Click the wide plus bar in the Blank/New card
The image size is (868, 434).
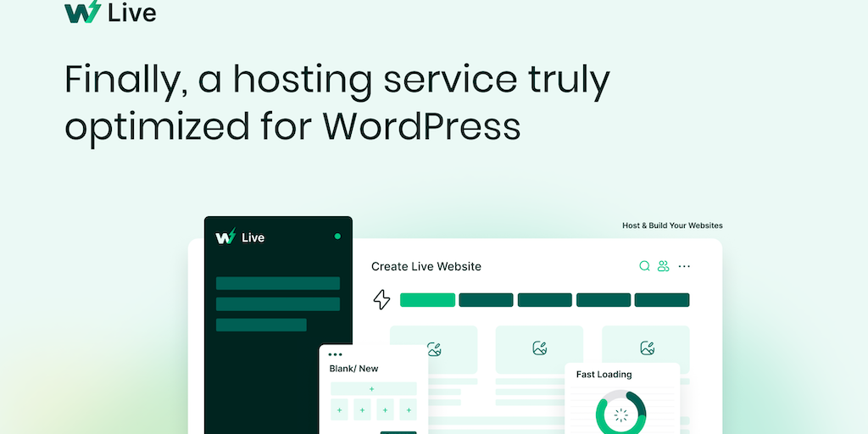(x=374, y=388)
